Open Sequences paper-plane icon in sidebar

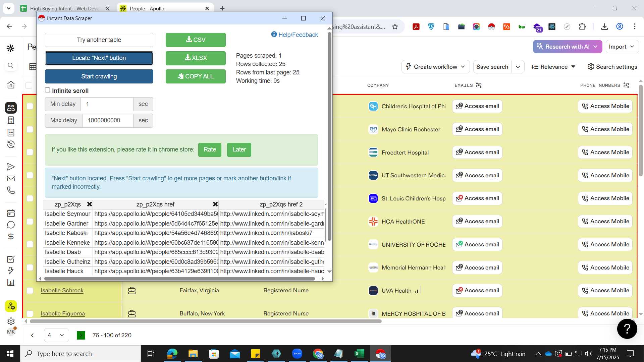point(11,167)
